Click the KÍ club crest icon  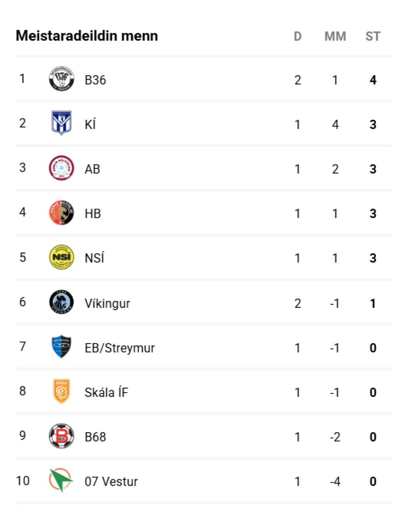pos(61,124)
